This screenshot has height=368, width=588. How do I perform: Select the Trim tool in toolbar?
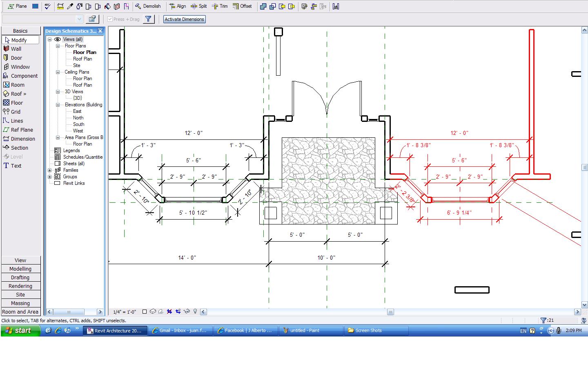(x=220, y=6)
